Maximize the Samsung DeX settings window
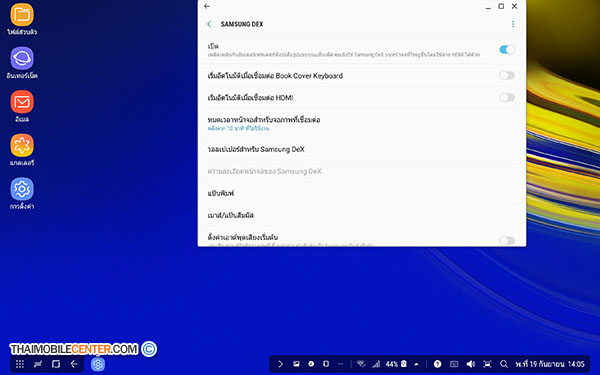 (x=501, y=6)
